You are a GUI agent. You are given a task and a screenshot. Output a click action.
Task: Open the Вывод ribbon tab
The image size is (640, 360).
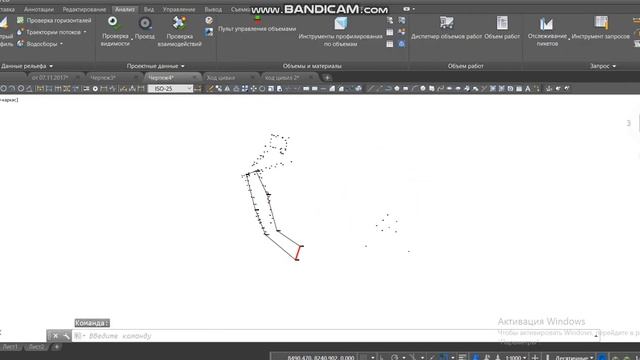click(213, 9)
